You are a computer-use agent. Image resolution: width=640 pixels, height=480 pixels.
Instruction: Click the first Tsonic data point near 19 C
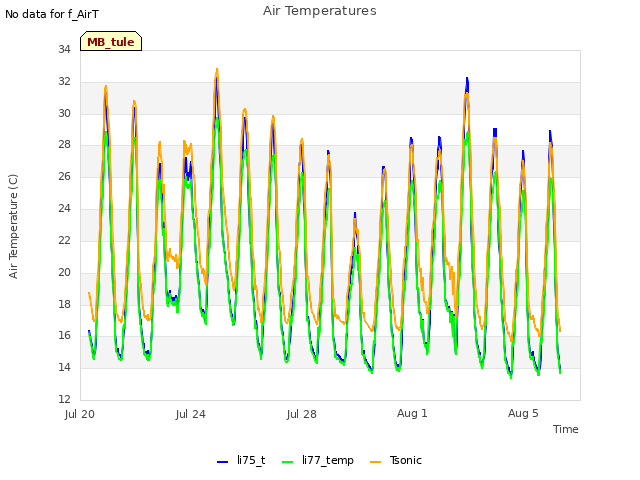pyautogui.click(x=89, y=293)
